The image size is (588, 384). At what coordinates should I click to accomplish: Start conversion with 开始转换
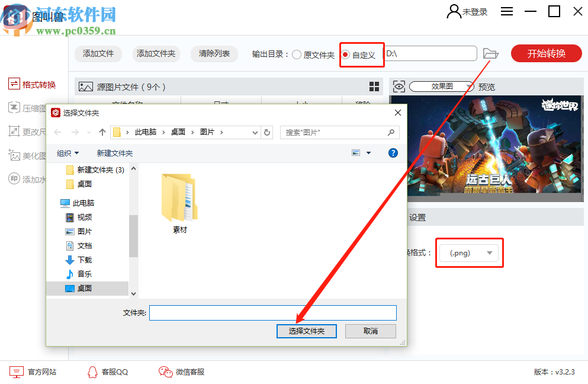click(x=547, y=53)
